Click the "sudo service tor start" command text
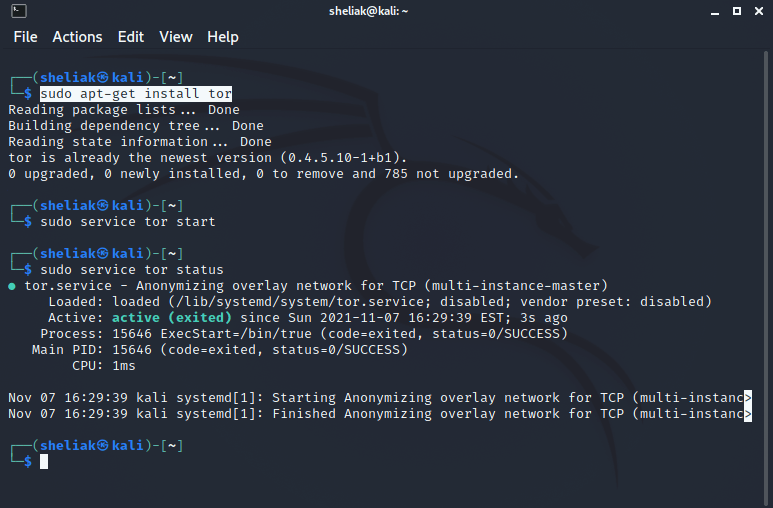This screenshot has width=773, height=508. click(x=128, y=221)
